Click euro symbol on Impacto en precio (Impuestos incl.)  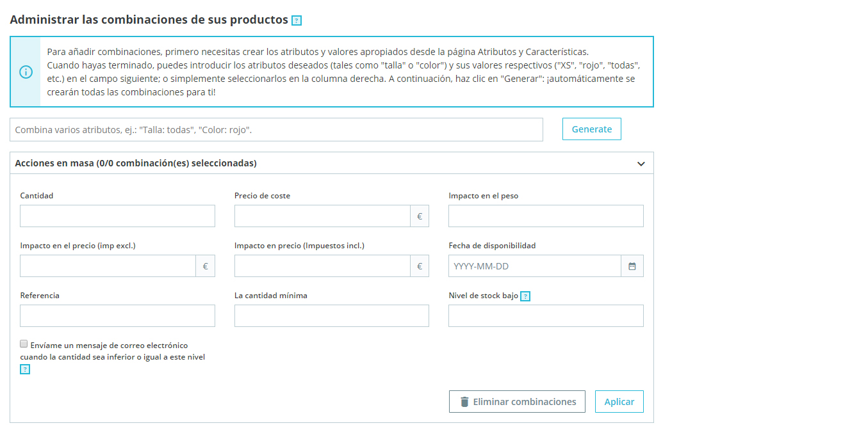point(420,266)
